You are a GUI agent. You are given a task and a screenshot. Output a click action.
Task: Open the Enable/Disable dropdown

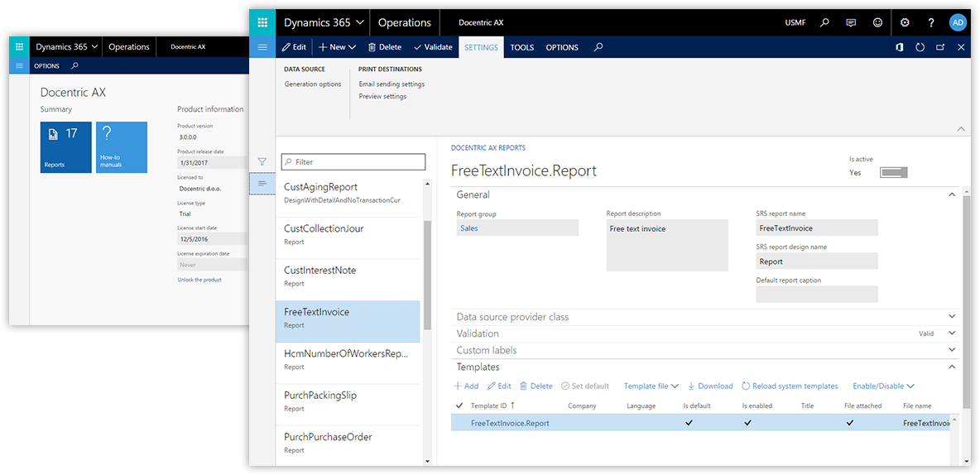click(x=883, y=386)
